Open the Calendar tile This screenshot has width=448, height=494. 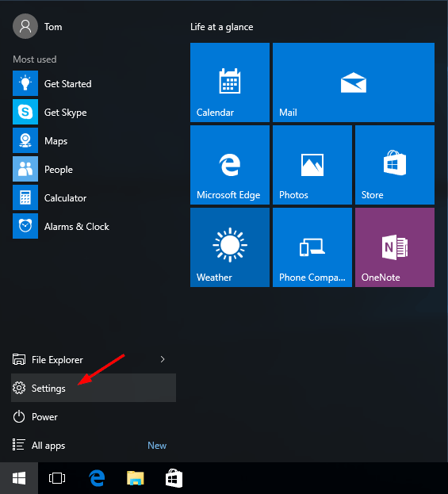pos(230,82)
